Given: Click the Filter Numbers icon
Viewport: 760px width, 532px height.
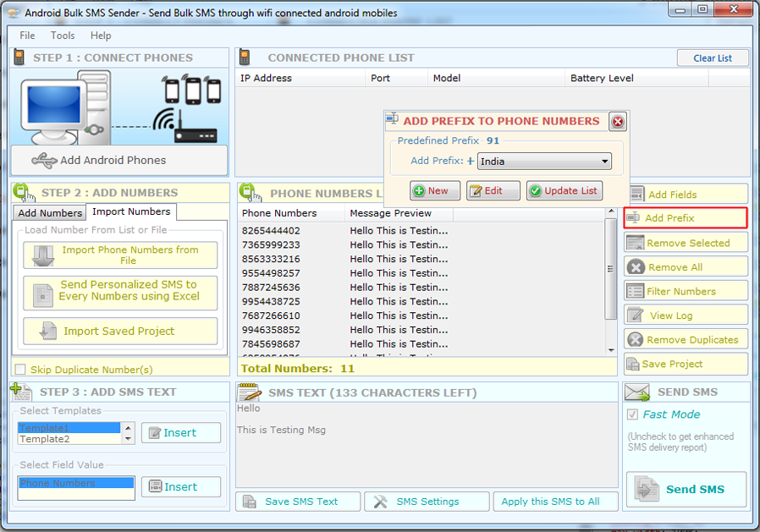Looking at the screenshot, I should 636,291.
